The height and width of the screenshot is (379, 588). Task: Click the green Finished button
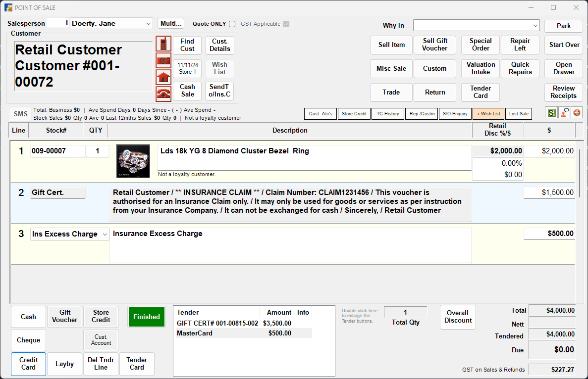tap(146, 317)
